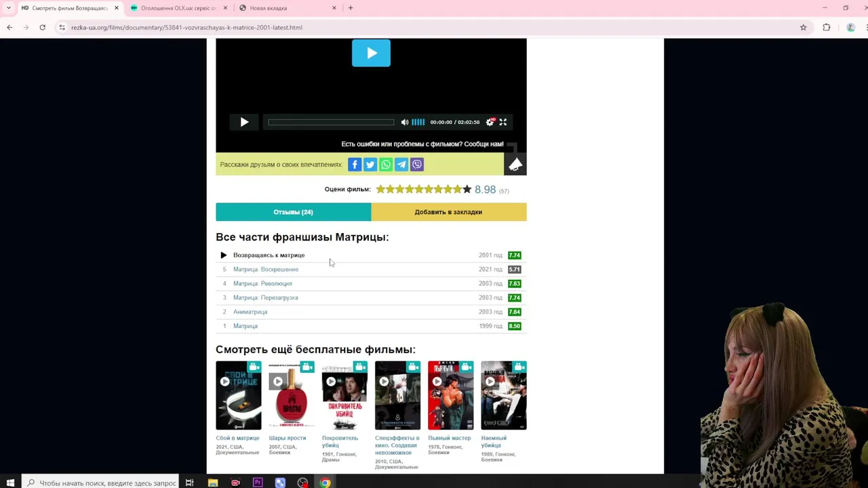Viewport: 868px width, 488px height.
Task: Go back with the browser back arrow
Action: click(x=9, y=28)
